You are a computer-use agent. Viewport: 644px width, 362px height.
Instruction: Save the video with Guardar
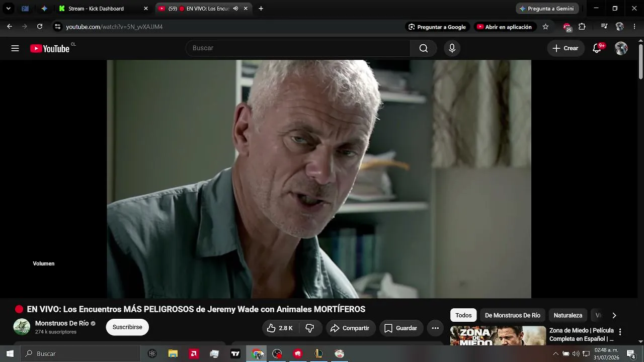[x=400, y=328]
